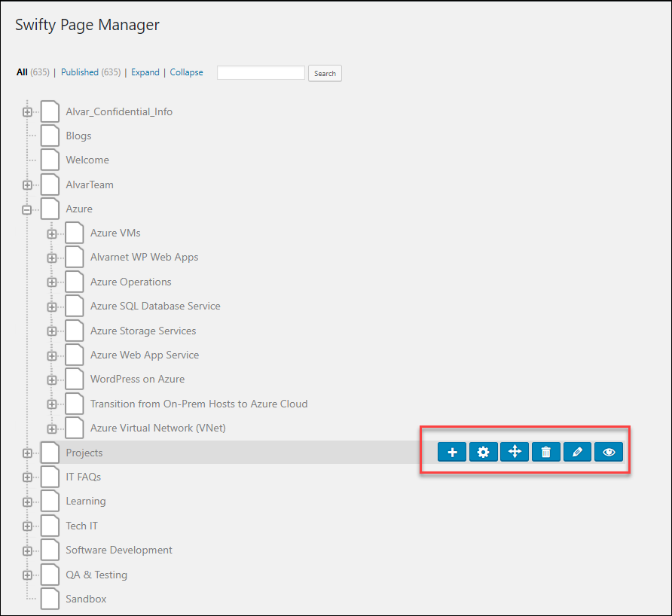Select the Sandbox page title
This screenshot has width=672, height=616.
(86, 599)
